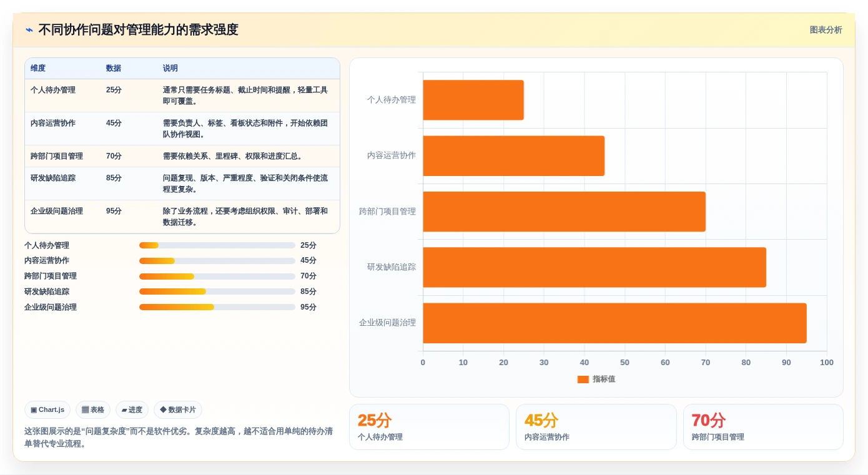Screen dimensions: 868x475
Task: Click the 企业级问题治理 progress label
Action: [51, 307]
